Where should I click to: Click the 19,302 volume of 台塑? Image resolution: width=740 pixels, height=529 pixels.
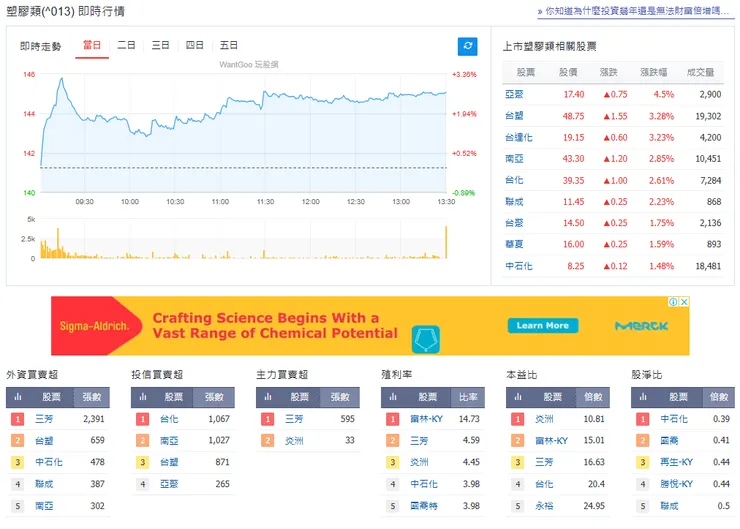click(x=708, y=116)
